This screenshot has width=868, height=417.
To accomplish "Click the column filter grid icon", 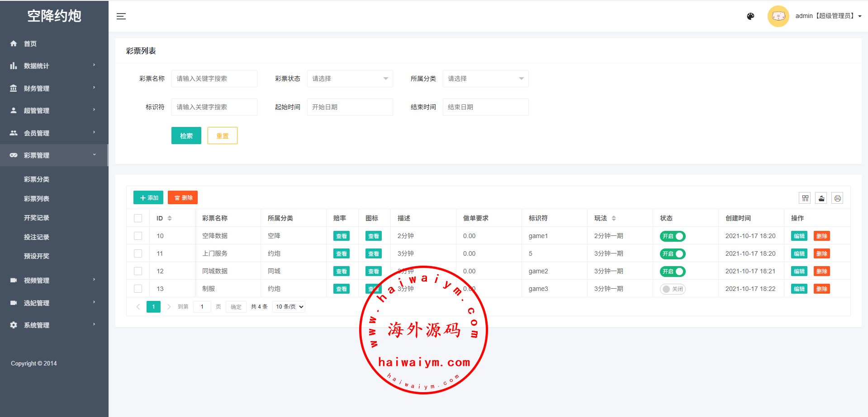I will pyautogui.click(x=805, y=198).
